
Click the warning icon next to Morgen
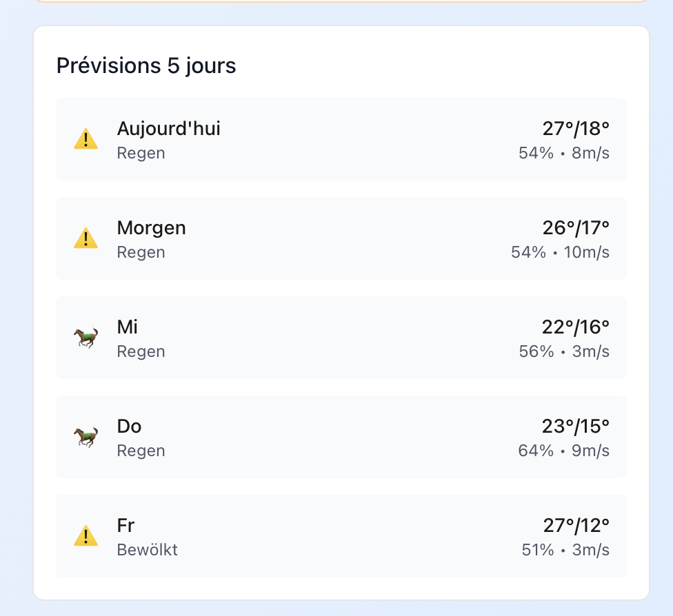pos(86,239)
